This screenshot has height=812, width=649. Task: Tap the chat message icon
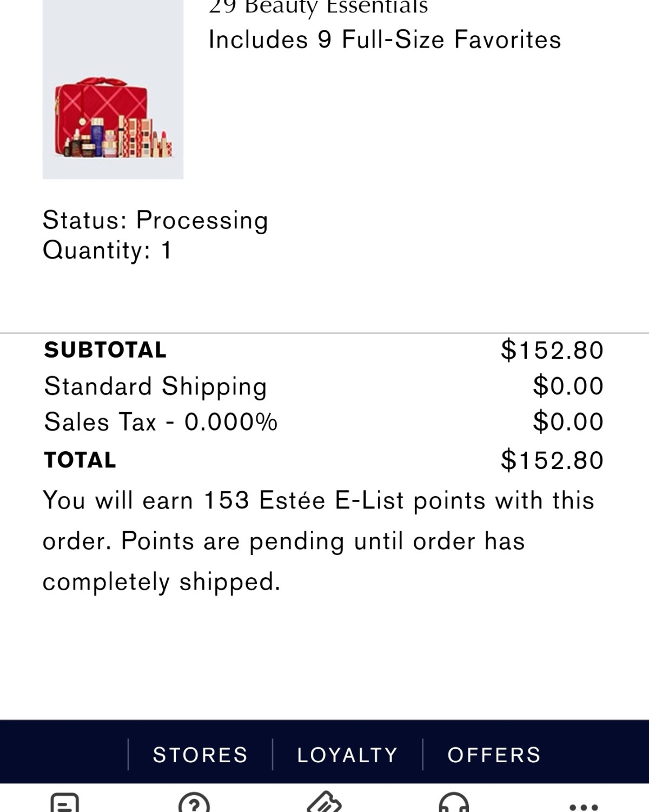tap(64, 803)
